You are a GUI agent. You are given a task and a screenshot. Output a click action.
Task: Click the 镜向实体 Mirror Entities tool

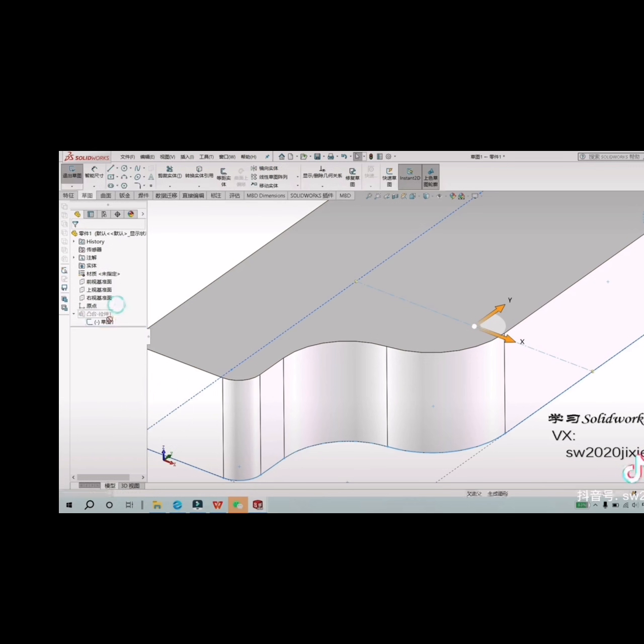pyautogui.click(x=265, y=169)
